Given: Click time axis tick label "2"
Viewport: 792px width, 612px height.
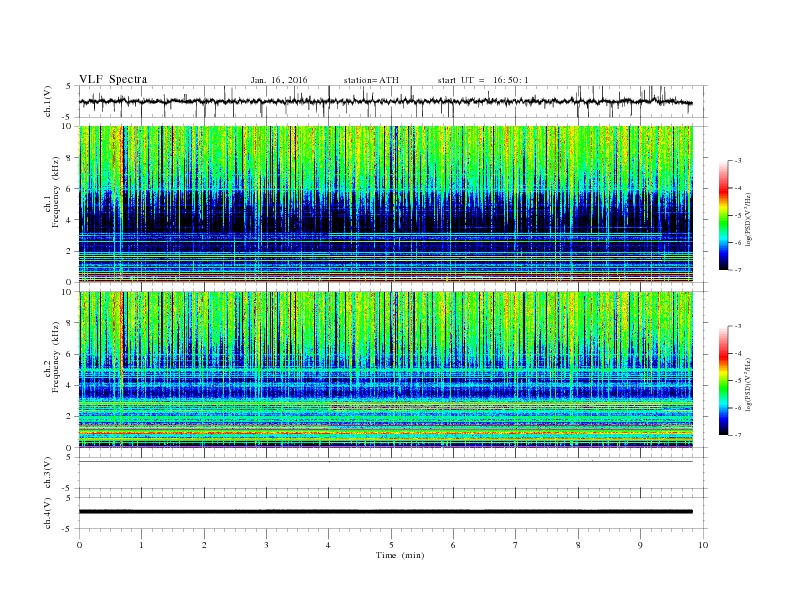Looking at the screenshot, I should point(204,545).
